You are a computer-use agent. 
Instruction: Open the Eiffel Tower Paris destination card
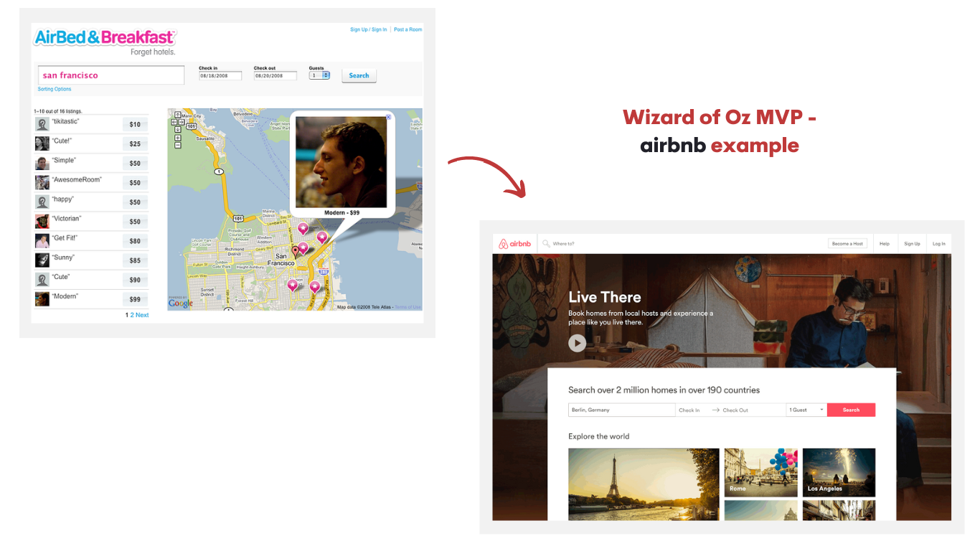coord(644,484)
